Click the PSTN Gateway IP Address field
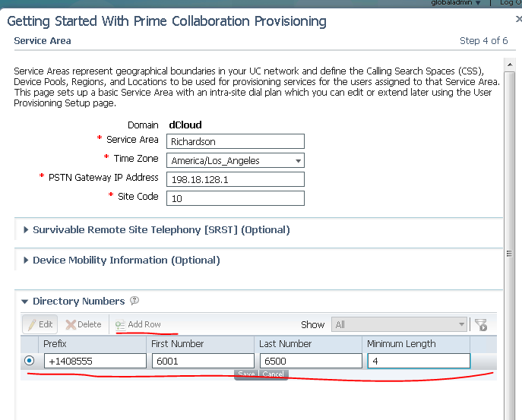The width and height of the screenshot is (522, 420). (236, 179)
